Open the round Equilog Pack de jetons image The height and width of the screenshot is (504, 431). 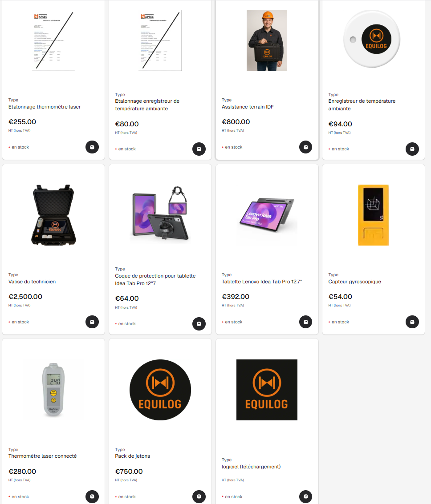[160, 390]
